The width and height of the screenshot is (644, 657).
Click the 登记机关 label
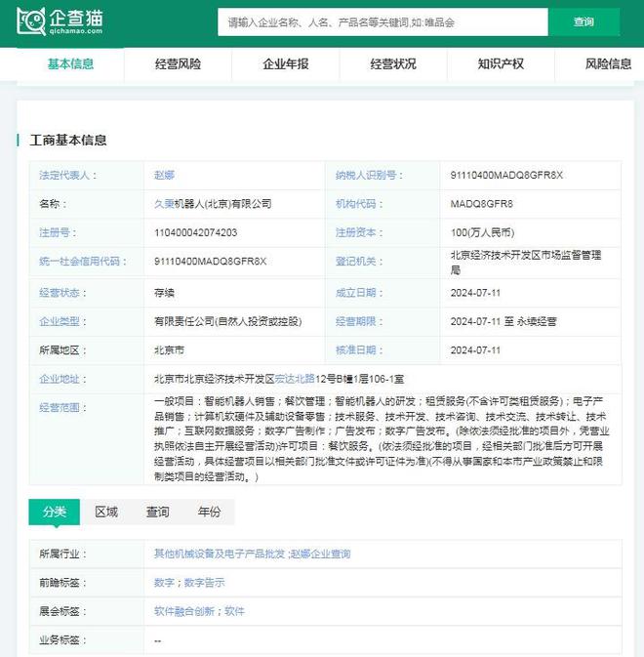click(x=359, y=262)
